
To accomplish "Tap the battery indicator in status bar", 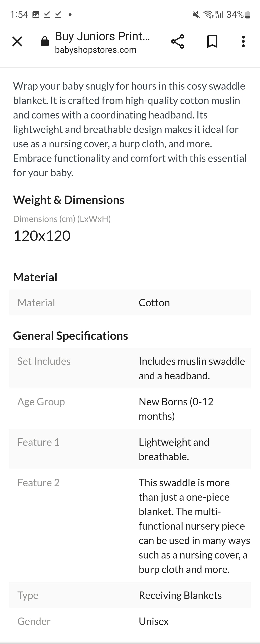I will (247, 15).
